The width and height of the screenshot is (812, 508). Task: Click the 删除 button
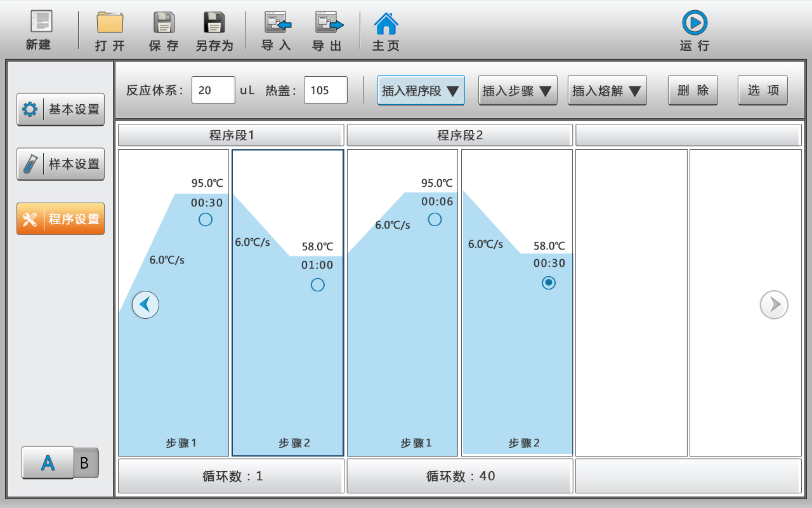[x=693, y=90]
